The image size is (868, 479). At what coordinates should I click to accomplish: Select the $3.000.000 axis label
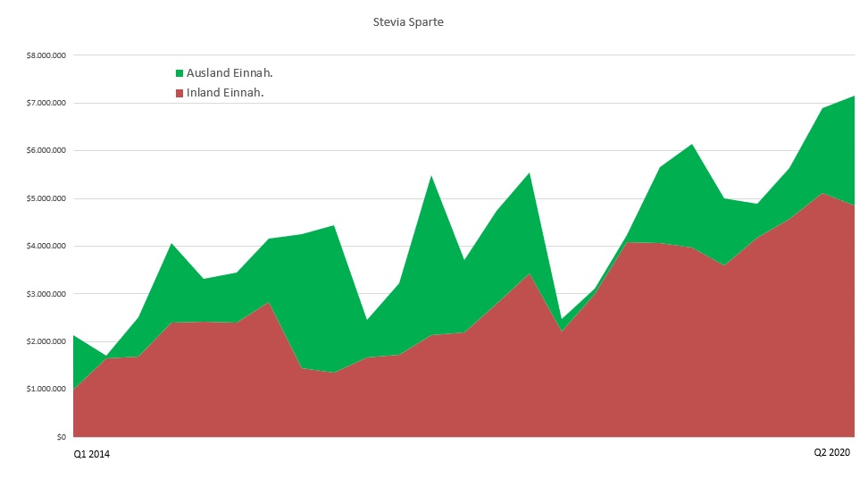pos(46,294)
